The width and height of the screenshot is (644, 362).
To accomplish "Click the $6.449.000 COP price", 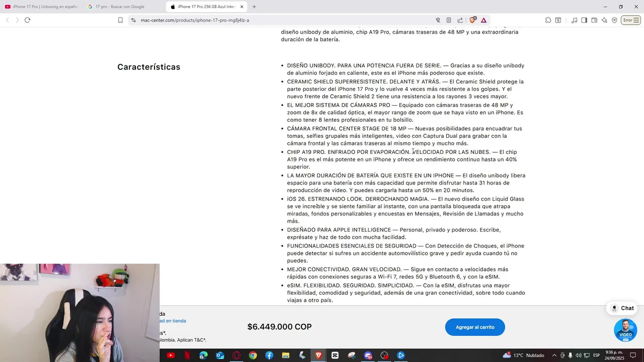I will tap(279, 327).
